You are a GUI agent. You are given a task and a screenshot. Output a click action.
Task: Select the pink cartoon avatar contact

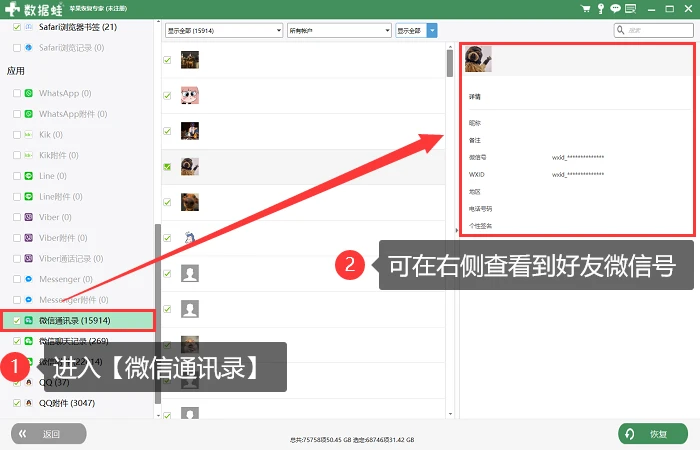tap(190, 96)
